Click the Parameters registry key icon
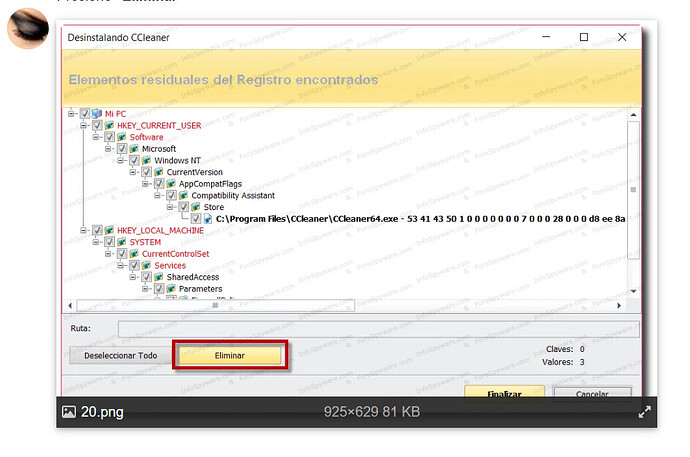 pyautogui.click(x=171, y=289)
